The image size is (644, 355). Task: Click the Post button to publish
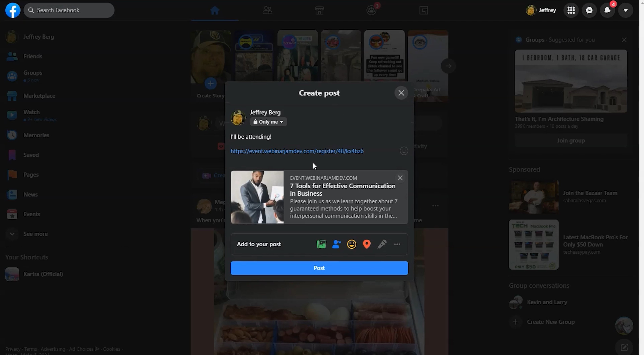pyautogui.click(x=319, y=268)
